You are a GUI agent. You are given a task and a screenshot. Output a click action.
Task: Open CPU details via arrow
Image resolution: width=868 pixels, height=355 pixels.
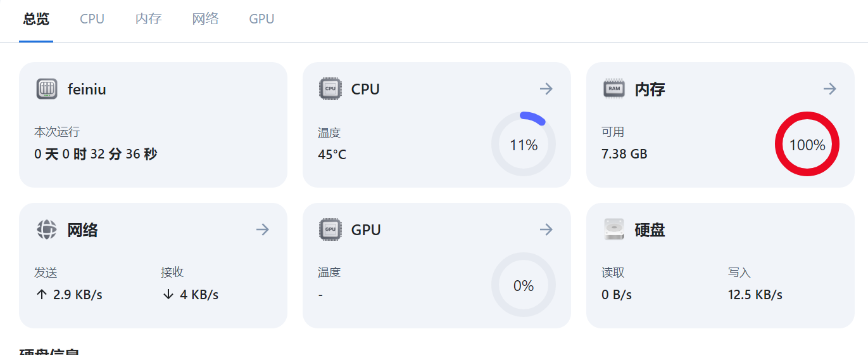(546, 89)
